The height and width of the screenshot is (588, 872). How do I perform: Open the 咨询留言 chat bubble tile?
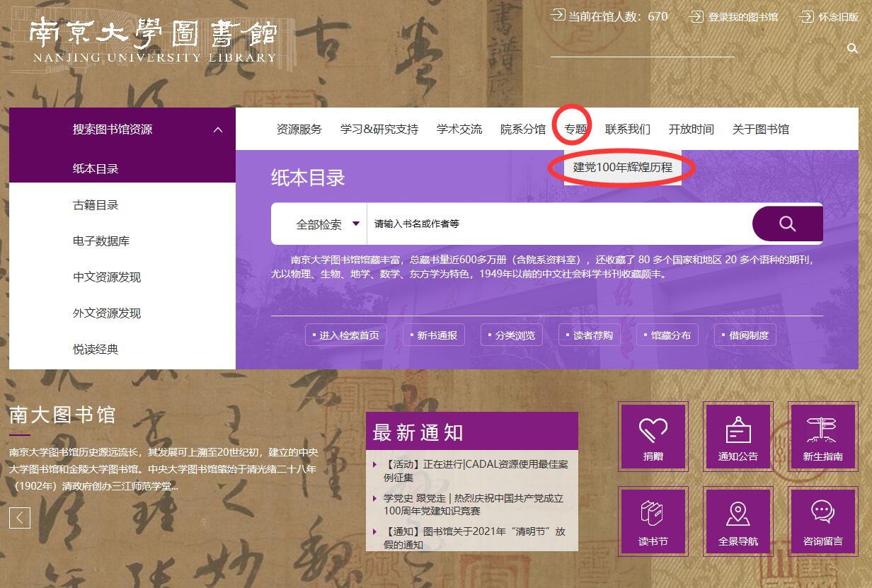(x=823, y=521)
